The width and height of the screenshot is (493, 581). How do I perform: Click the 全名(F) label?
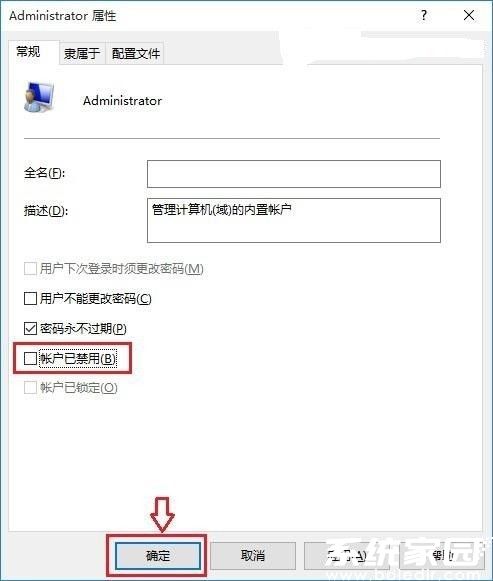pos(44,173)
